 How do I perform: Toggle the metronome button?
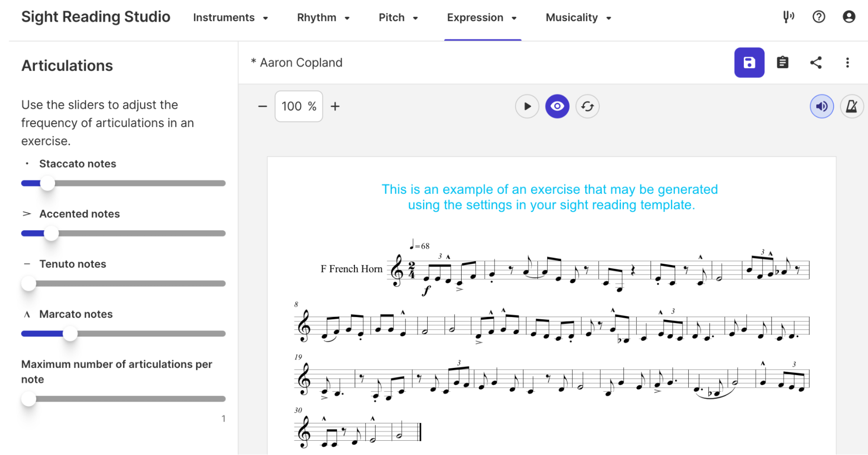[851, 106]
